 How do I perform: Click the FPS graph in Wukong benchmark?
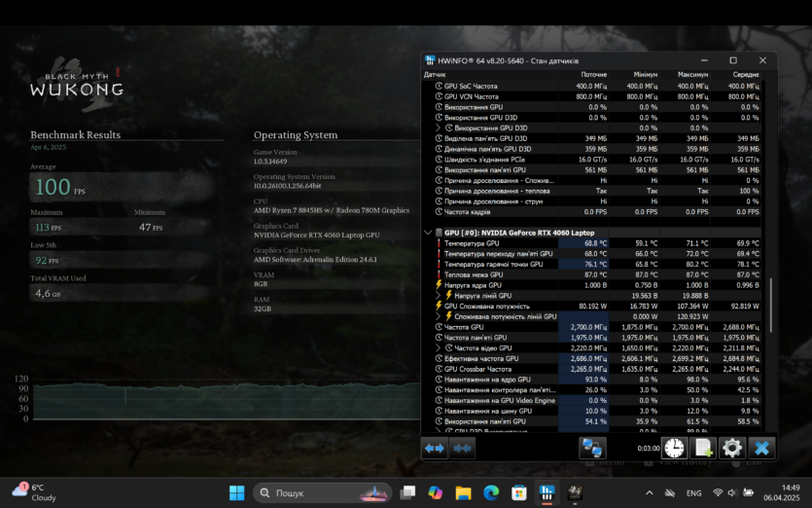tap(227, 401)
